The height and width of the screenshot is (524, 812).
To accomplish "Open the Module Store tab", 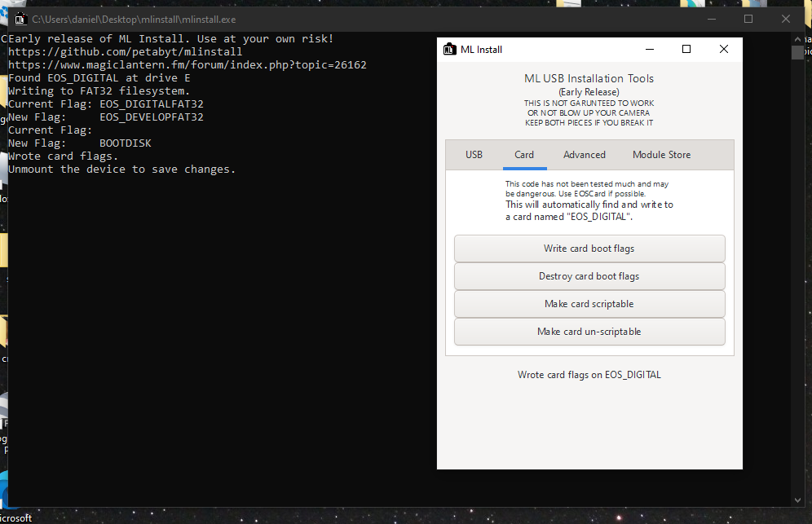I will click(661, 155).
